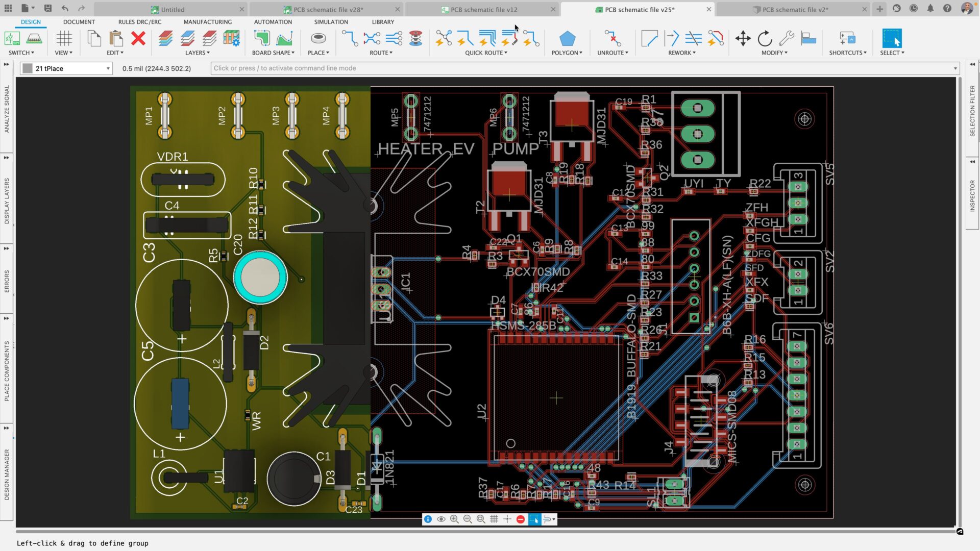
Task: Toggle layer visibility with the eye icon
Action: (x=440, y=519)
